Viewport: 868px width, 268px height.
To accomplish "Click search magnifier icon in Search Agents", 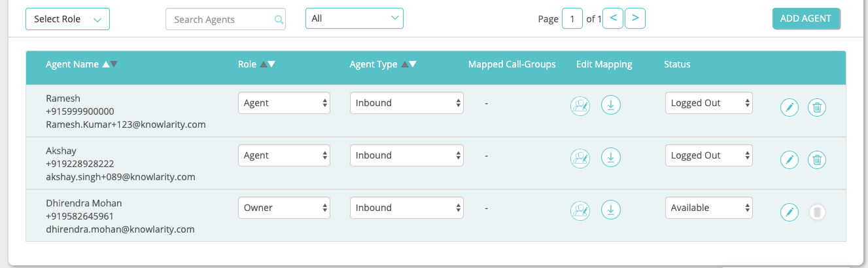I will click(279, 20).
